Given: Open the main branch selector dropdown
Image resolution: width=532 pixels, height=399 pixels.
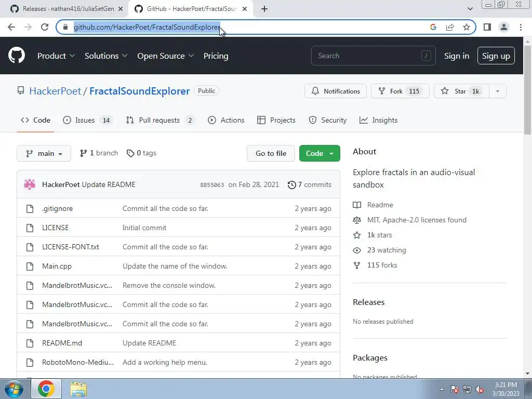Looking at the screenshot, I should pyautogui.click(x=44, y=153).
